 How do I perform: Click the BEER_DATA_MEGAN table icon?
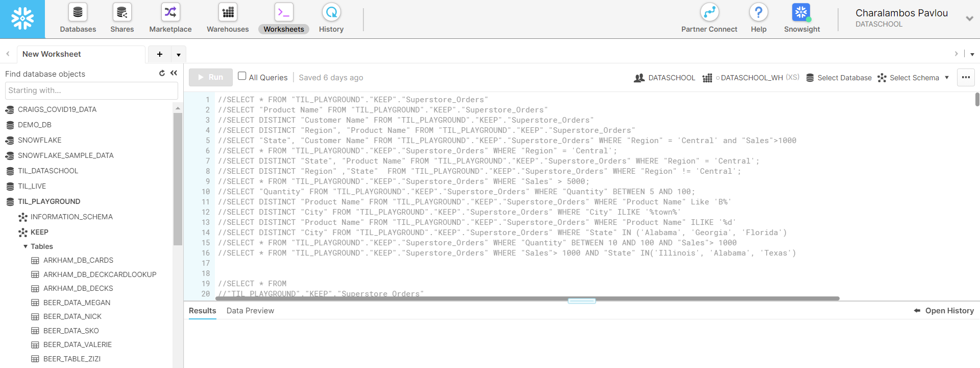(35, 303)
